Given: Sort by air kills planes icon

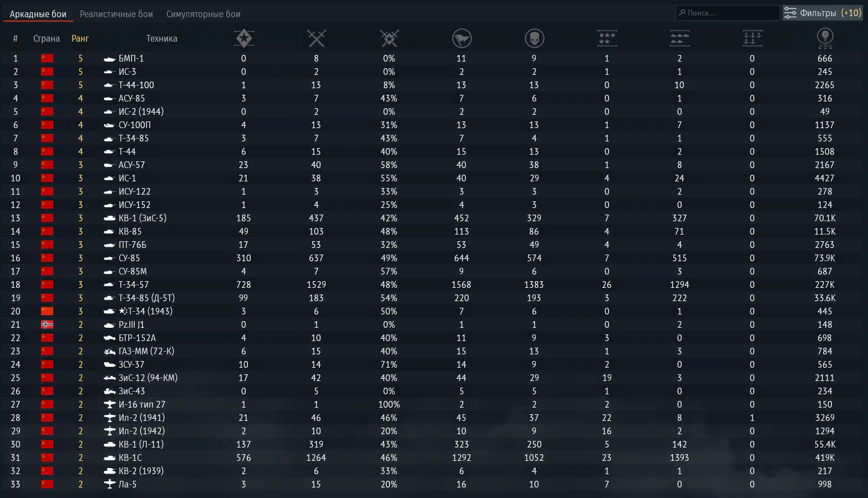Looking at the screenshot, I should click(607, 38).
